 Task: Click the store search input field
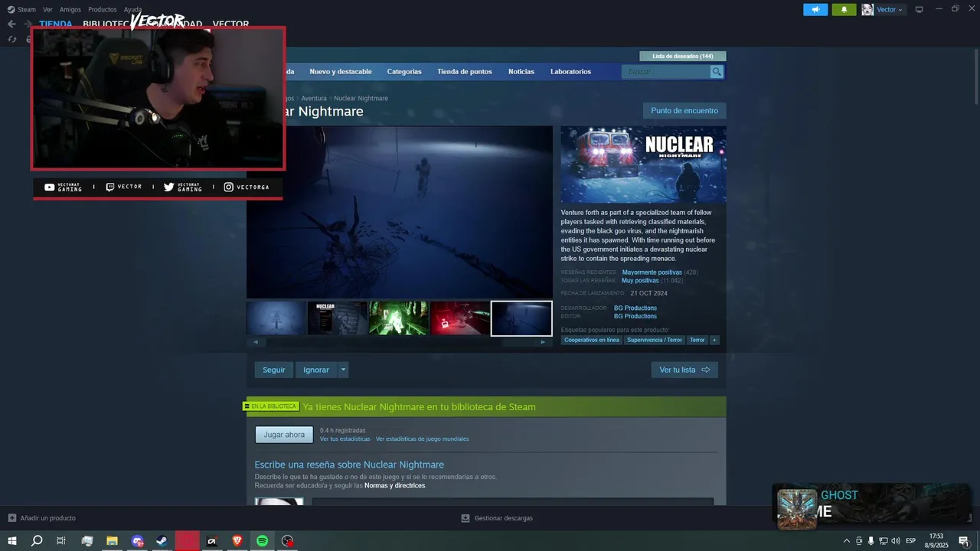tap(666, 71)
